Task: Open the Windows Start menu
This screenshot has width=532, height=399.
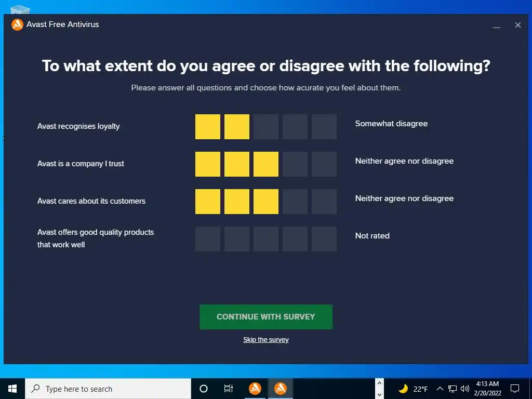Action: (x=12, y=389)
